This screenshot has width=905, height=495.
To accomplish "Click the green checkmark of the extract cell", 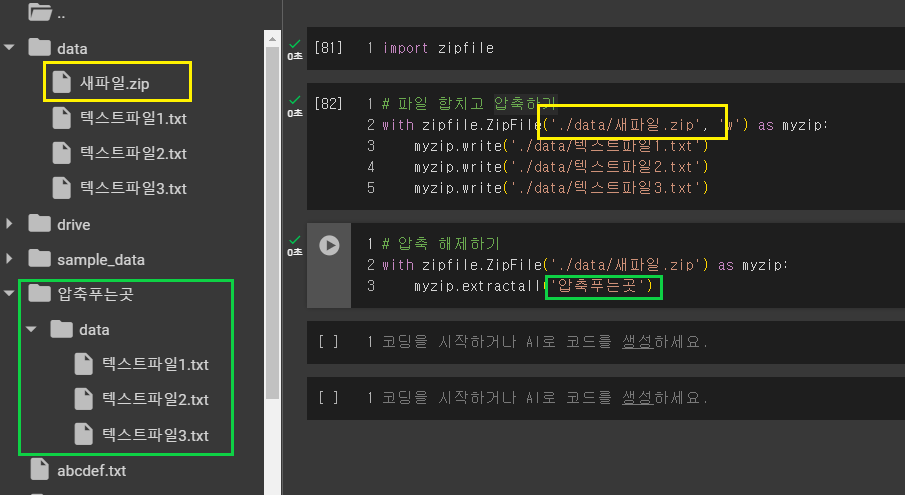I will (x=295, y=240).
